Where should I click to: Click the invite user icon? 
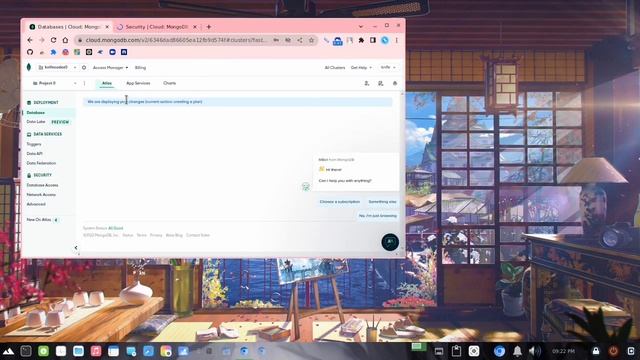tap(367, 83)
